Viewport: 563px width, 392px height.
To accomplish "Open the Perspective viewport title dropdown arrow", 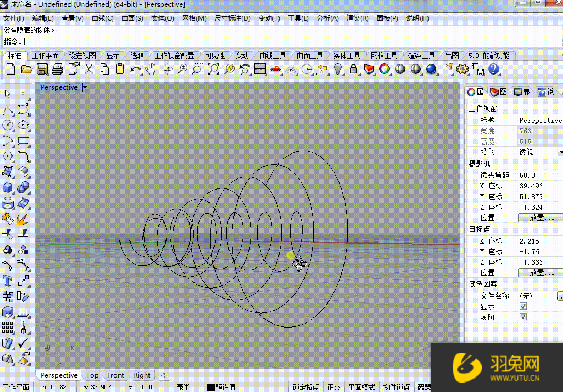I will point(85,87).
